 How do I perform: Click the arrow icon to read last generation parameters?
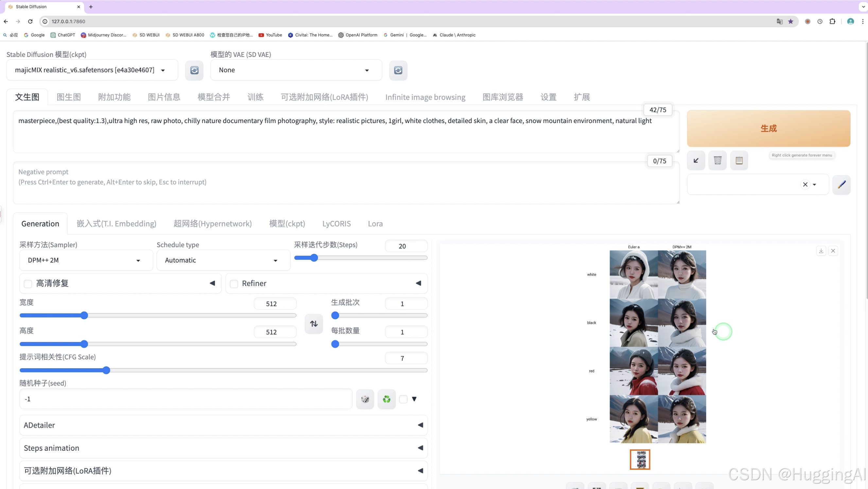696,160
